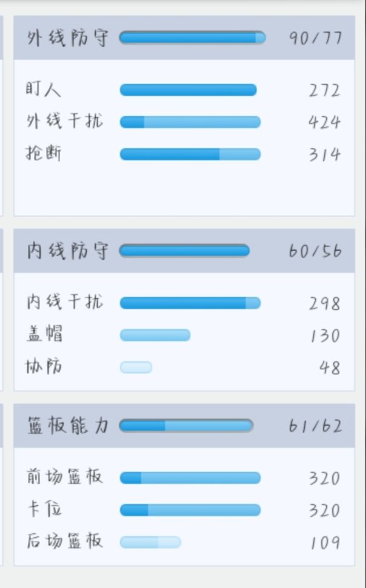Image resolution: width=366 pixels, height=588 pixels.
Task: Click the 篮板能力 section header label
Action: pyautogui.click(x=67, y=425)
